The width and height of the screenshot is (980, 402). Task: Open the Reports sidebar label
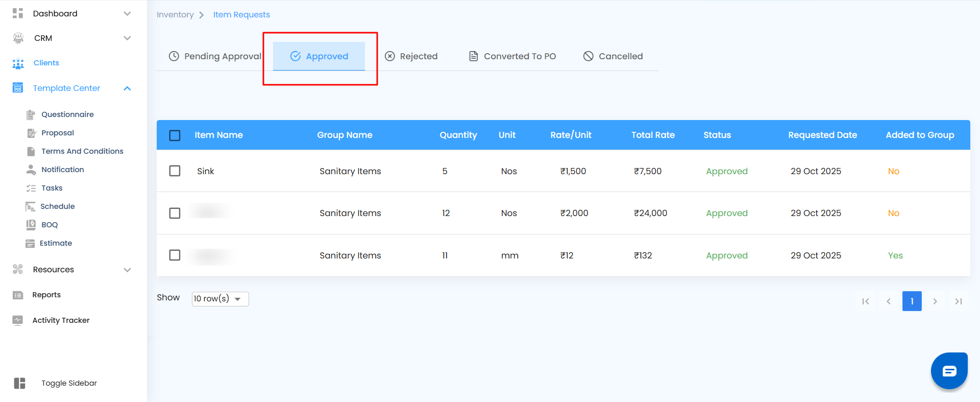point(46,295)
